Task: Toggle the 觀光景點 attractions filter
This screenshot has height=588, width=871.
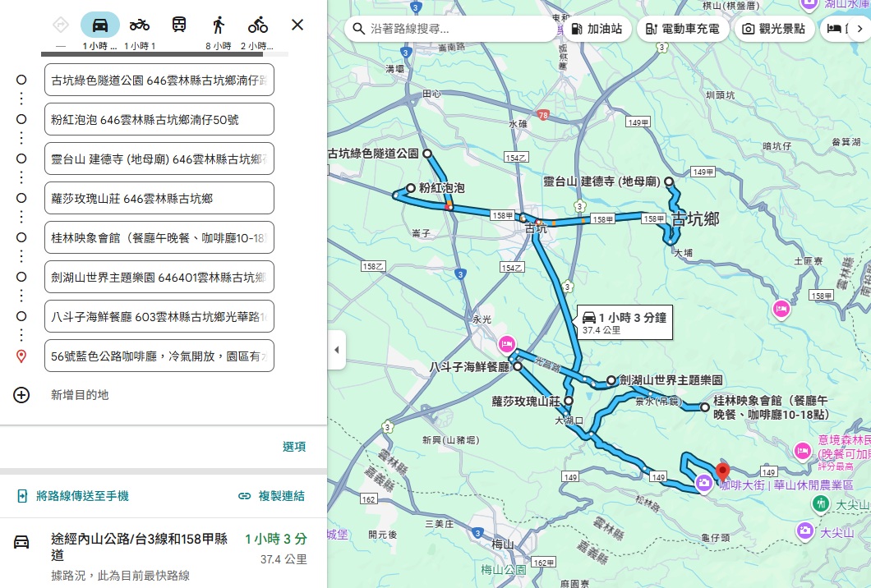Action: (778, 29)
